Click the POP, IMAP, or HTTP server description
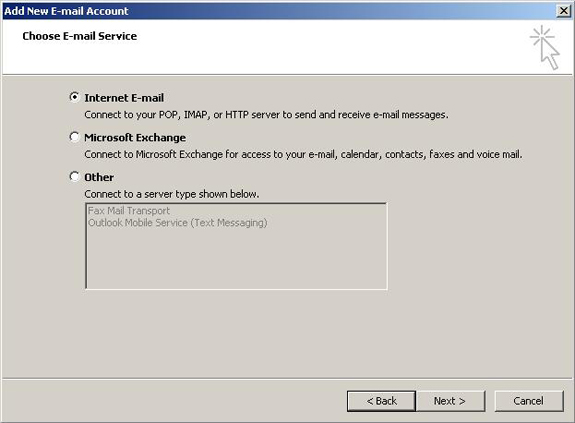Viewport: 575px width, 423px height. (266, 115)
